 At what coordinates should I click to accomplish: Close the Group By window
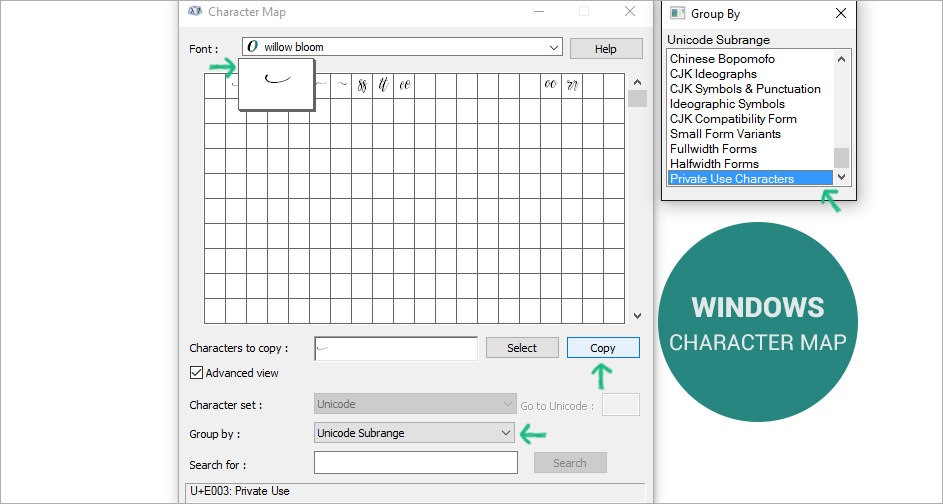(841, 13)
